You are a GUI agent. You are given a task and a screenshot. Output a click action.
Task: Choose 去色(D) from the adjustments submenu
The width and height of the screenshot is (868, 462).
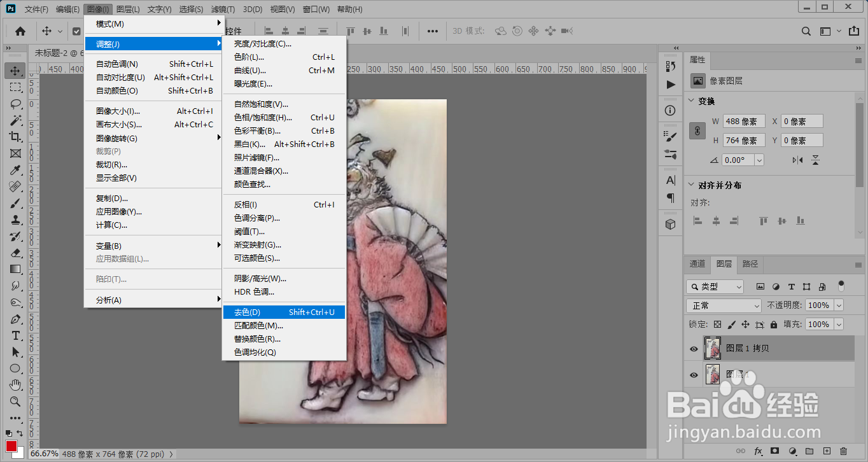[284, 312]
